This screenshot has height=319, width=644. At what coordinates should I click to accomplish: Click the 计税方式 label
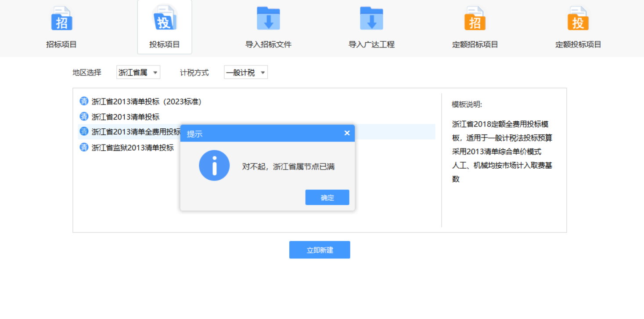click(194, 72)
